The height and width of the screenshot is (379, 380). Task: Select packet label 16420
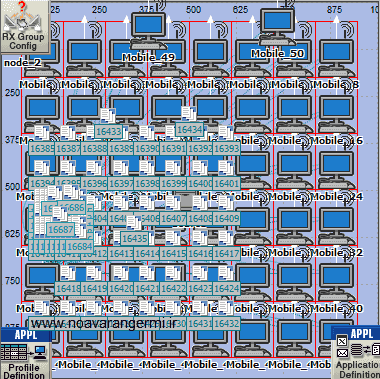point(120,288)
